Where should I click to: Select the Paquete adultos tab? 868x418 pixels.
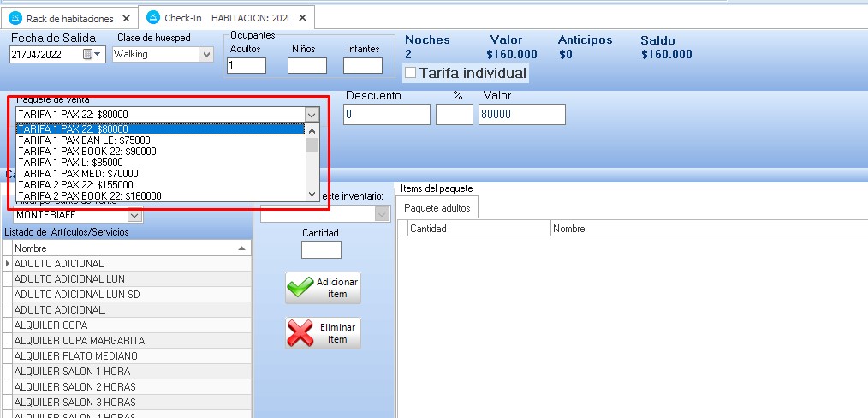pyautogui.click(x=437, y=208)
